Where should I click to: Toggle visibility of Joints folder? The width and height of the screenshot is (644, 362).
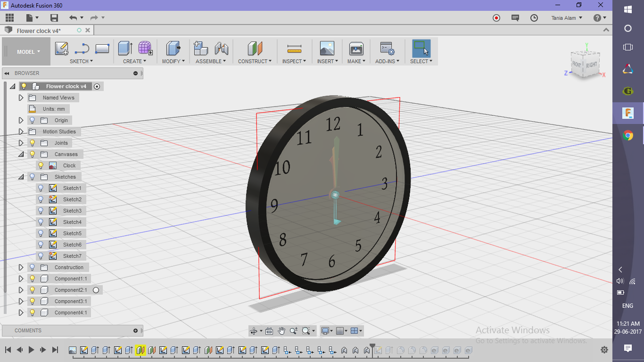(33, 143)
